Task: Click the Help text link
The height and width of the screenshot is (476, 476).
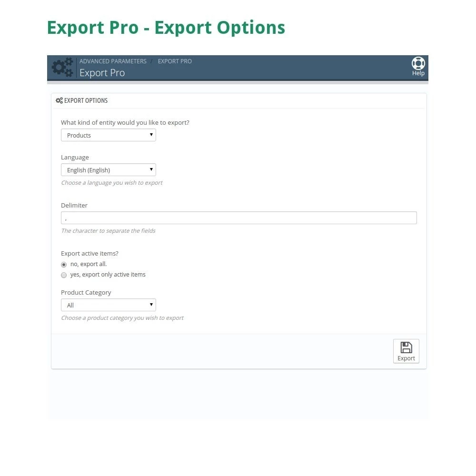Action: click(x=418, y=73)
